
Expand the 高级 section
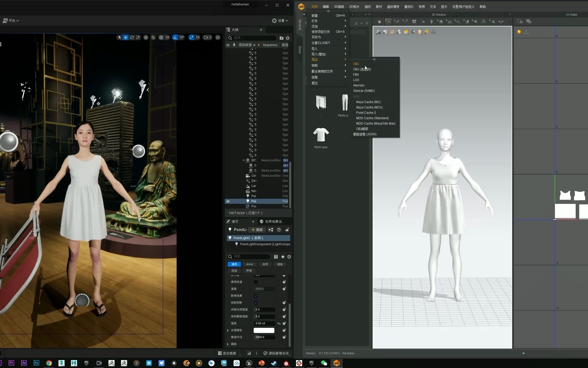point(228,344)
